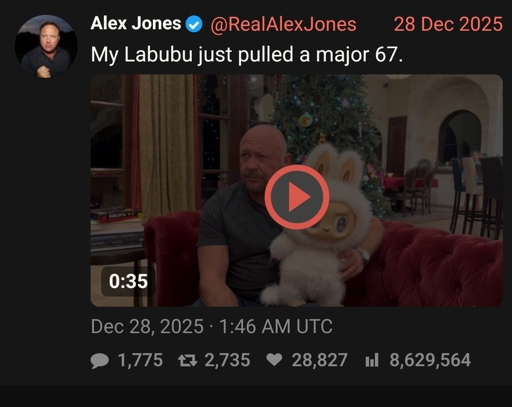Click the 0:35 duration badge
Viewport: 512px width, 407px height.
[128, 281]
